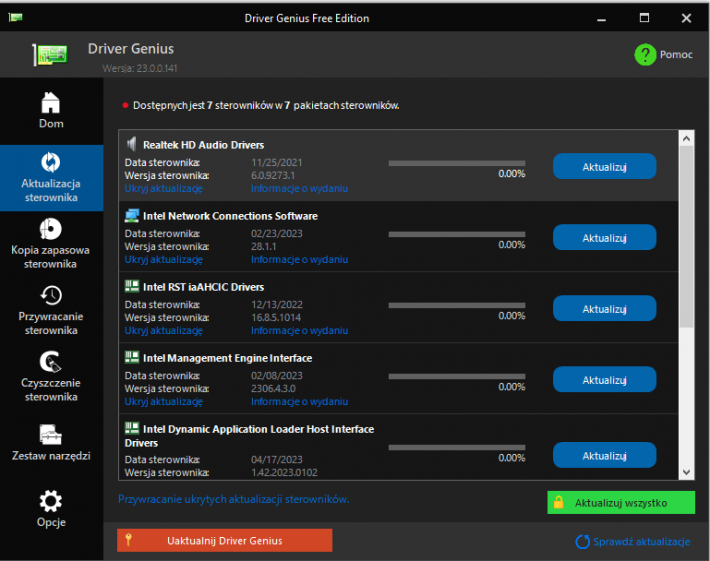
Task: Click the Intel Network Connections computer icon
Action: tap(132, 216)
